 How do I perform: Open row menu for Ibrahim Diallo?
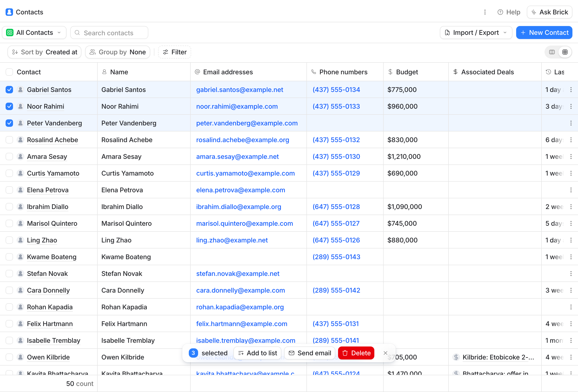click(x=571, y=207)
